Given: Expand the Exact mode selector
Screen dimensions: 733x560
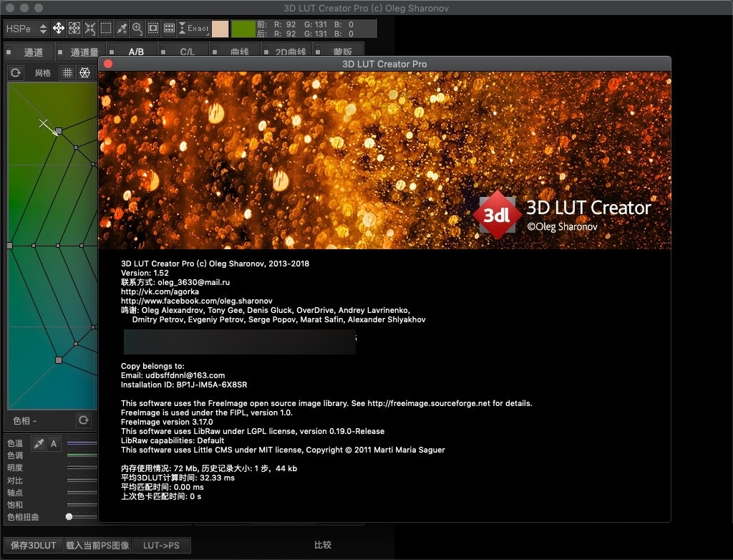Looking at the screenshot, I should pyautogui.click(x=194, y=29).
